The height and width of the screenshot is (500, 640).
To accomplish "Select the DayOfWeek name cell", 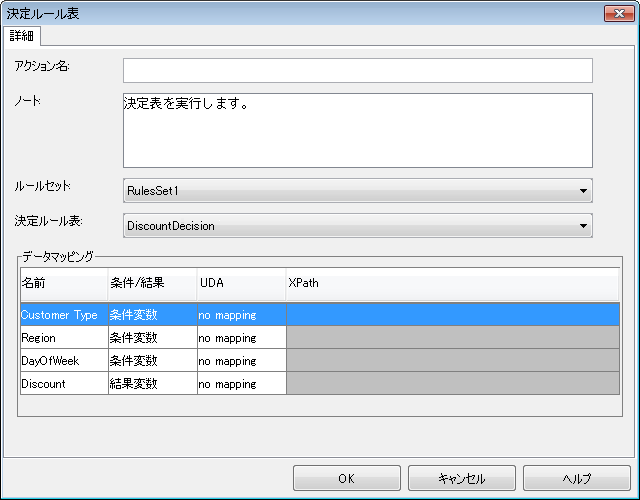I will click(x=64, y=360).
